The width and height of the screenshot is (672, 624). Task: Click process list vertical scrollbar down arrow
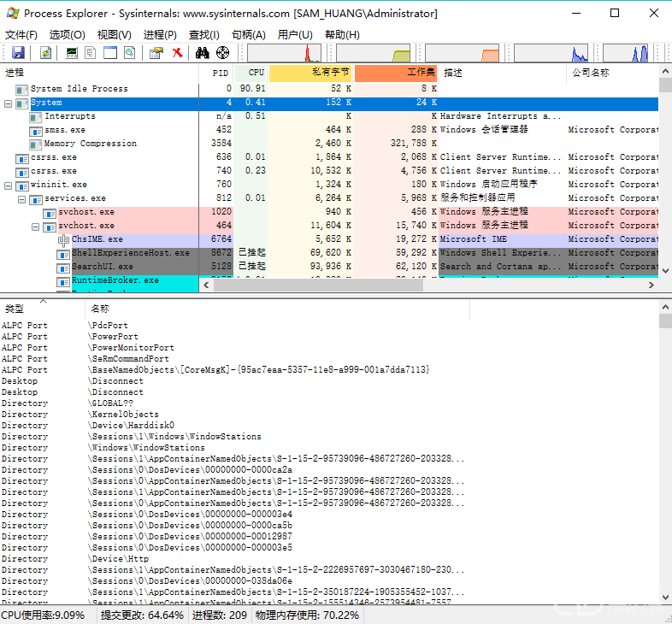[x=665, y=271]
